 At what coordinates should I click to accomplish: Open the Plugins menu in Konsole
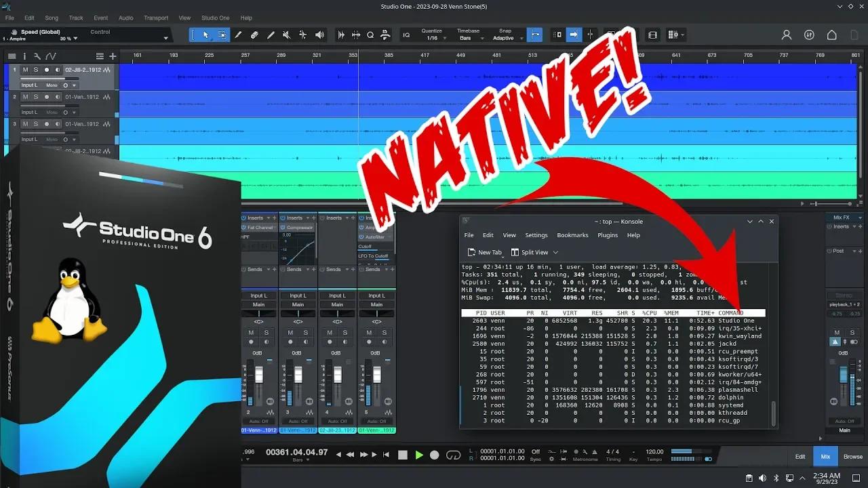608,235
